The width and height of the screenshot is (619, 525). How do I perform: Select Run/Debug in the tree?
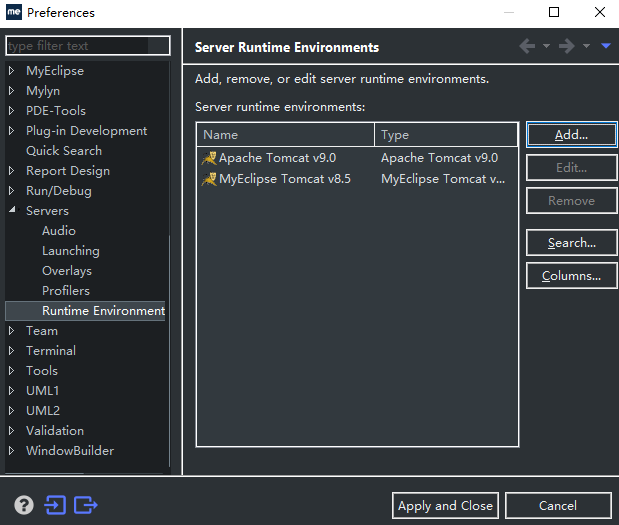[x=59, y=191]
